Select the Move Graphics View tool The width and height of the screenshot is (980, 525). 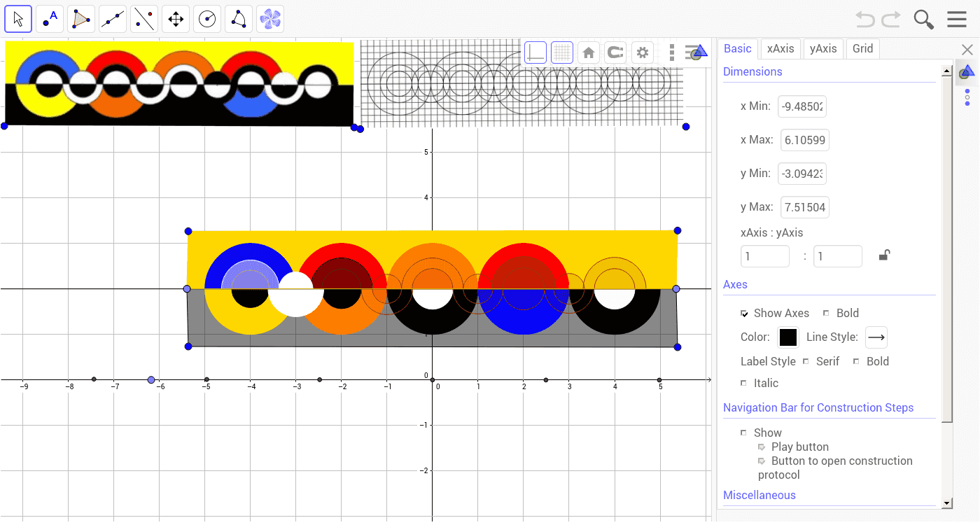[176, 19]
